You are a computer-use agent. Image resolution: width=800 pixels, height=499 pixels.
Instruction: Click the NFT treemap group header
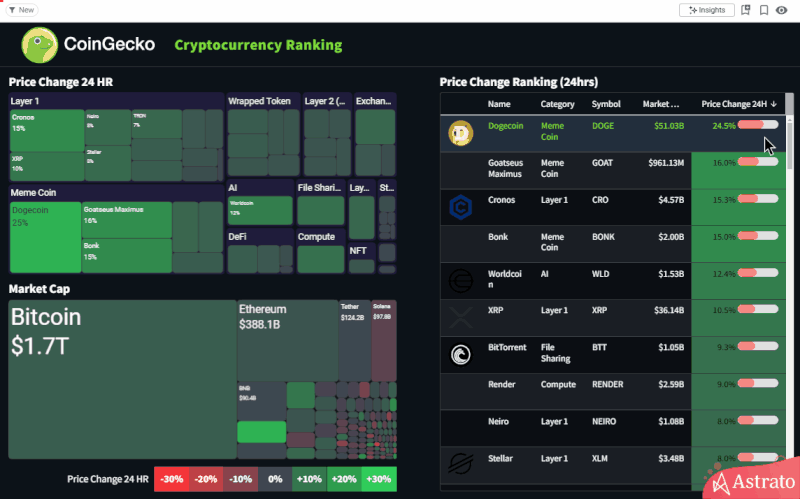(x=358, y=251)
